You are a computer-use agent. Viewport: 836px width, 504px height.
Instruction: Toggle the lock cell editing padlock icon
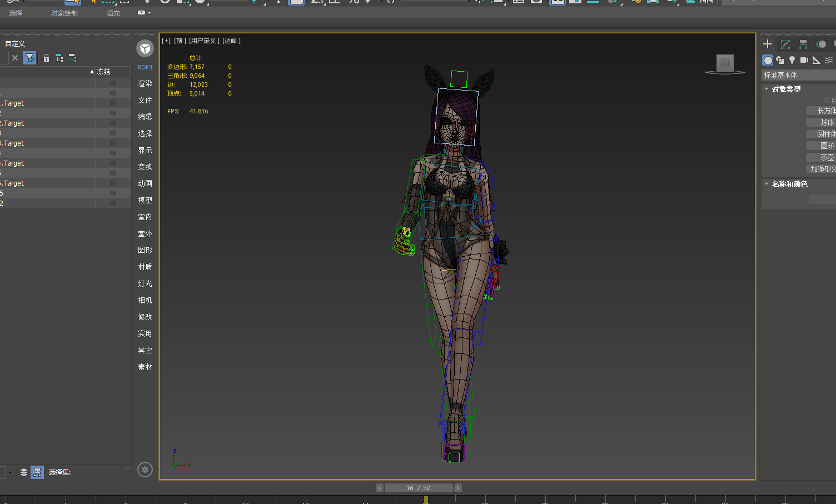pyautogui.click(x=46, y=58)
